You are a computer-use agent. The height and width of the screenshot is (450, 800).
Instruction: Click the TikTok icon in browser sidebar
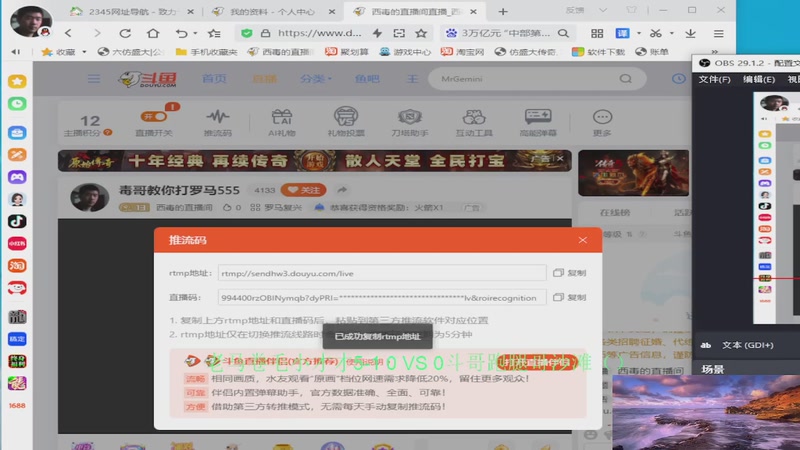pos(17,221)
